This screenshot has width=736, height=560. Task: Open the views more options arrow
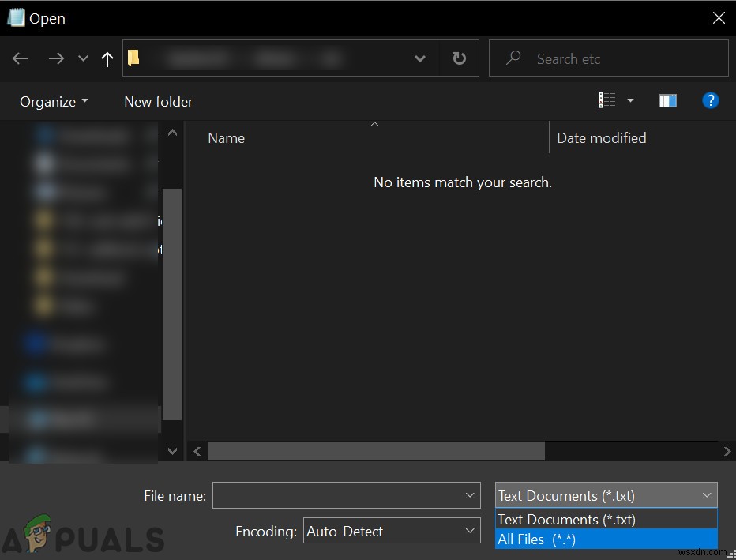(630, 100)
